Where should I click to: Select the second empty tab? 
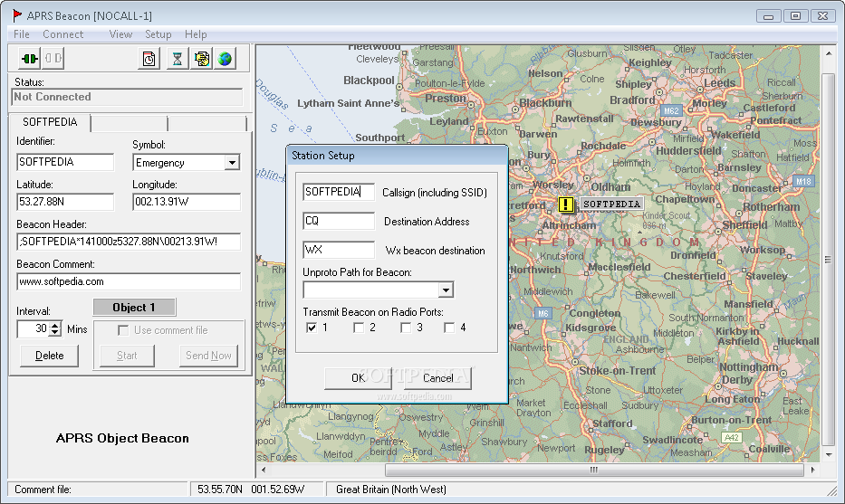pos(130,123)
